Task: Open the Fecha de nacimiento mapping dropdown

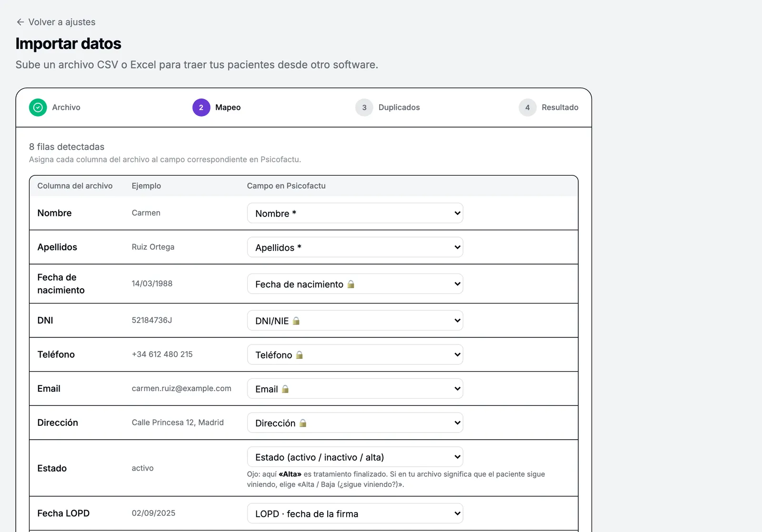Action: [355, 284]
